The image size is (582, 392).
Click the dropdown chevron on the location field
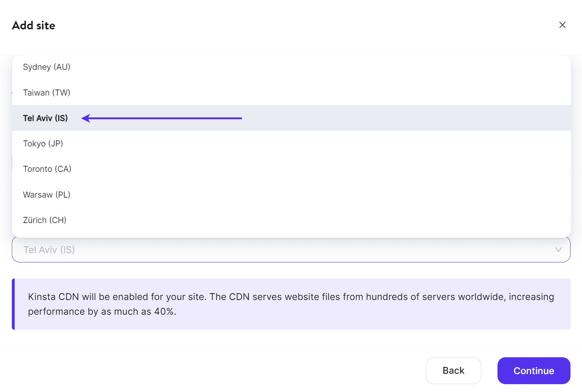[558, 250]
